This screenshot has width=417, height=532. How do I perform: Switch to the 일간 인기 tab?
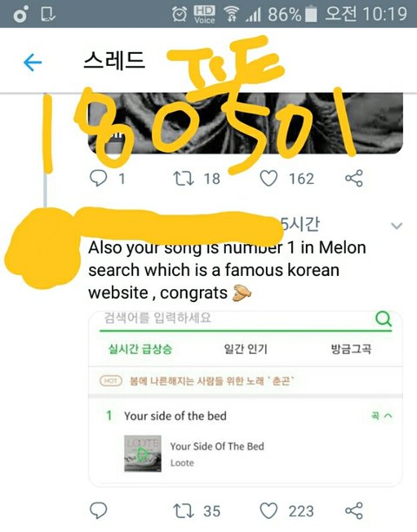tap(246, 349)
